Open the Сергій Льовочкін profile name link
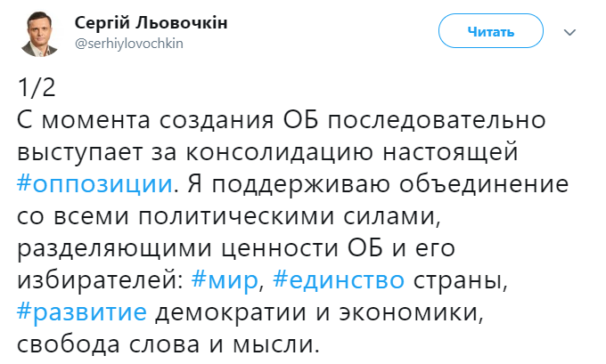Viewport: 606px width, 364px height. [150, 24]
